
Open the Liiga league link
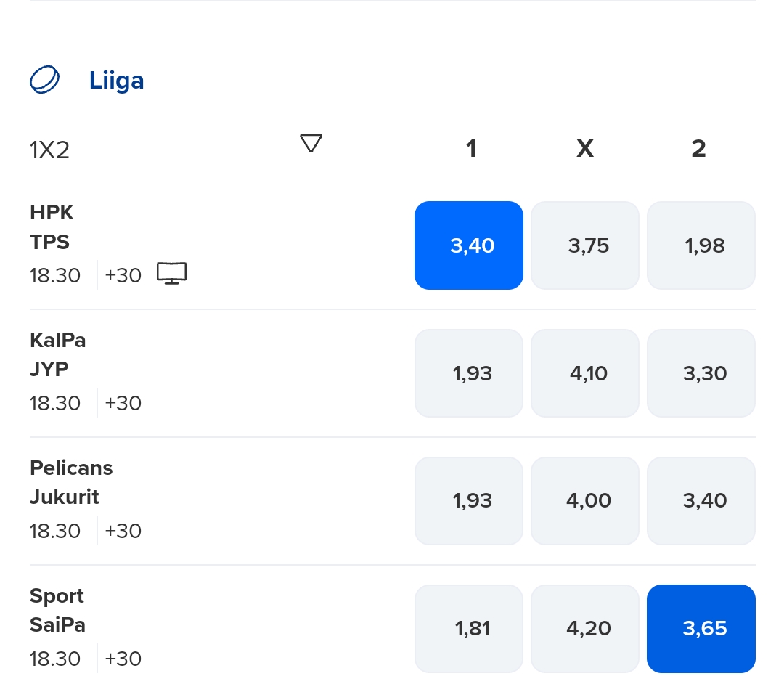pyautogui.click(x=116, y=80)
